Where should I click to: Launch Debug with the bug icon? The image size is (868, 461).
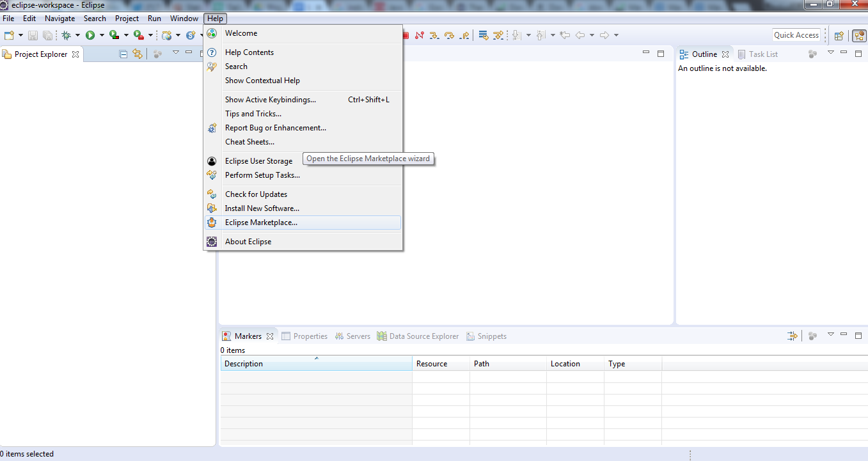[67, 35]
